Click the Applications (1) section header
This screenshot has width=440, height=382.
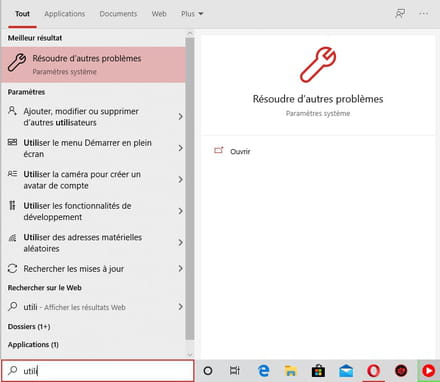33,344
